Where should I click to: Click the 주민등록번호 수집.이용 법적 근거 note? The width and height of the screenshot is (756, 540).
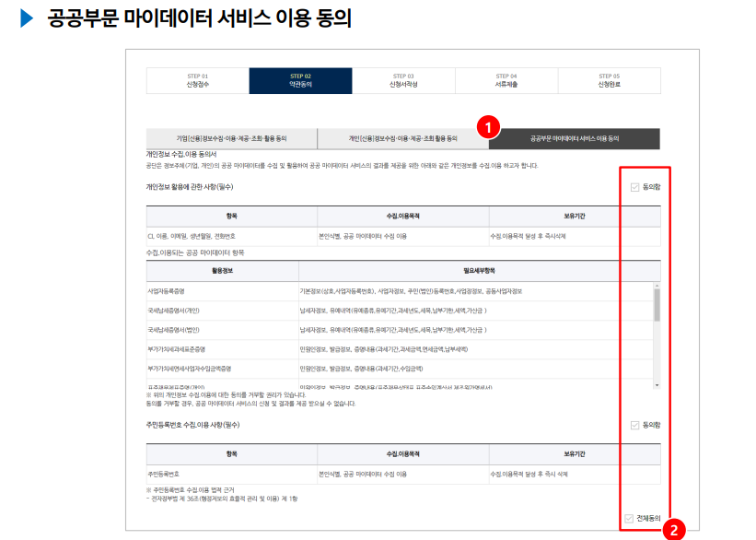point(190,490)
